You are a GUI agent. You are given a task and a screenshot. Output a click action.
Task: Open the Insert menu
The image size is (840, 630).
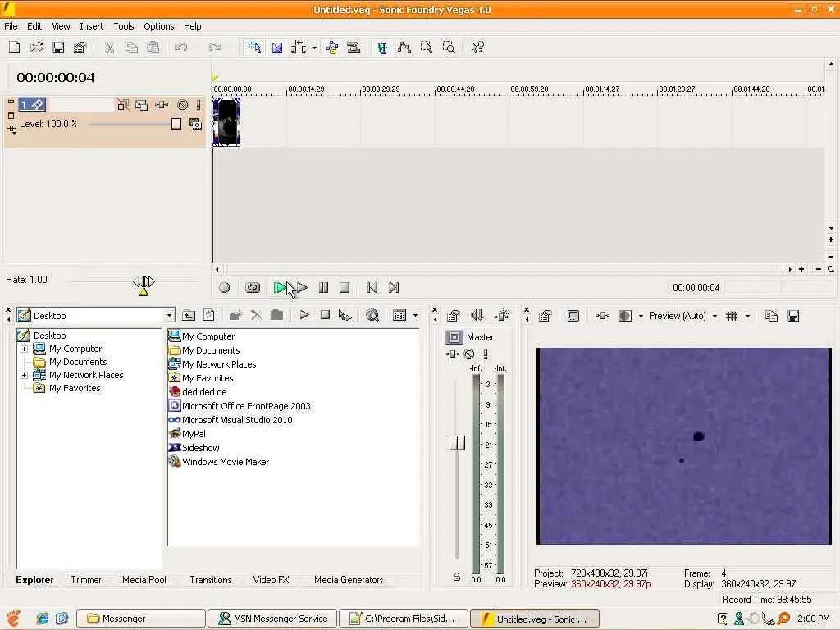[91, 26]
